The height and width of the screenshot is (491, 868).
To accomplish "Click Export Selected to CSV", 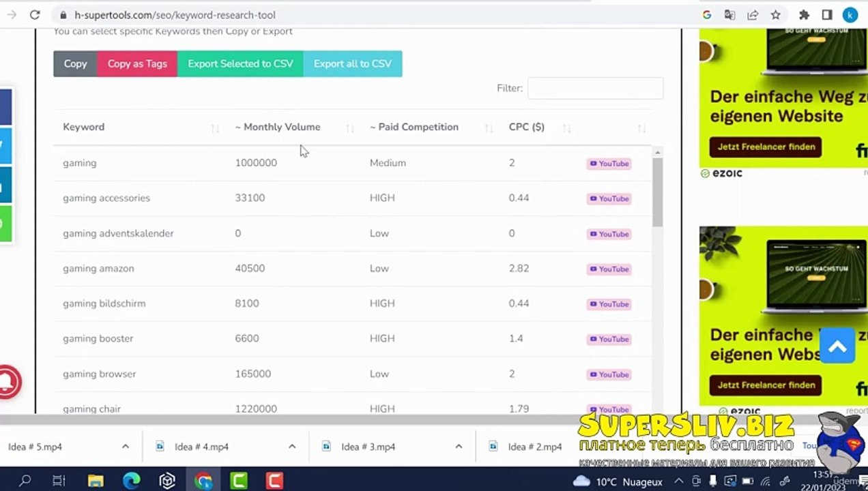I will 240,63.
